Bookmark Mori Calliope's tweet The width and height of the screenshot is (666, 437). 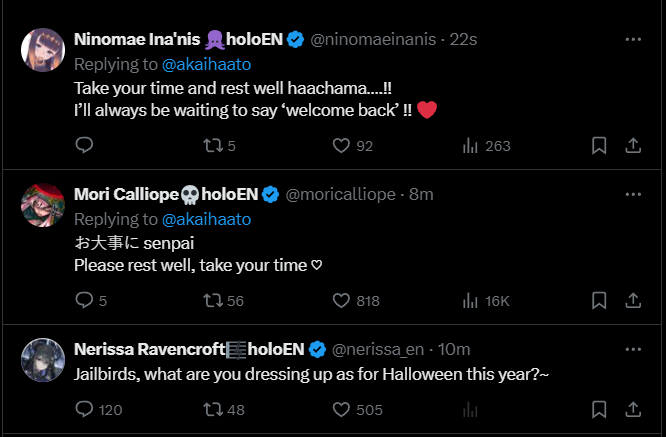coord(599,300)
